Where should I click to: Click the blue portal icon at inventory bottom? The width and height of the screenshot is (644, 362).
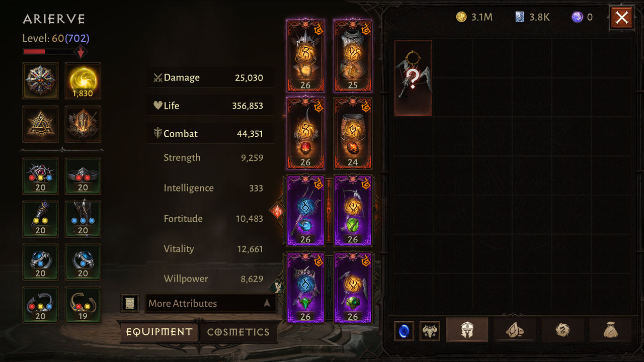point(404,331)
